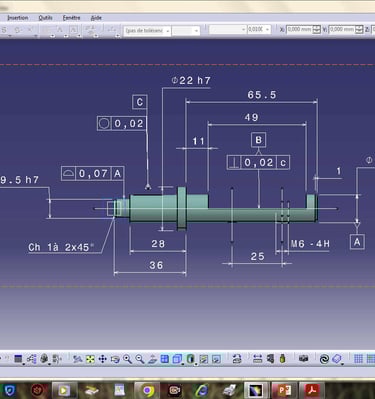
Task: Open the quick view flyout arrow
Action: click(x=183, y=364)
